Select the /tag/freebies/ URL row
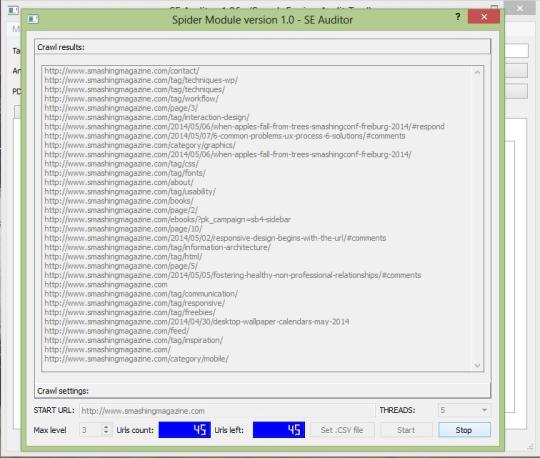 tap(130, 313)
